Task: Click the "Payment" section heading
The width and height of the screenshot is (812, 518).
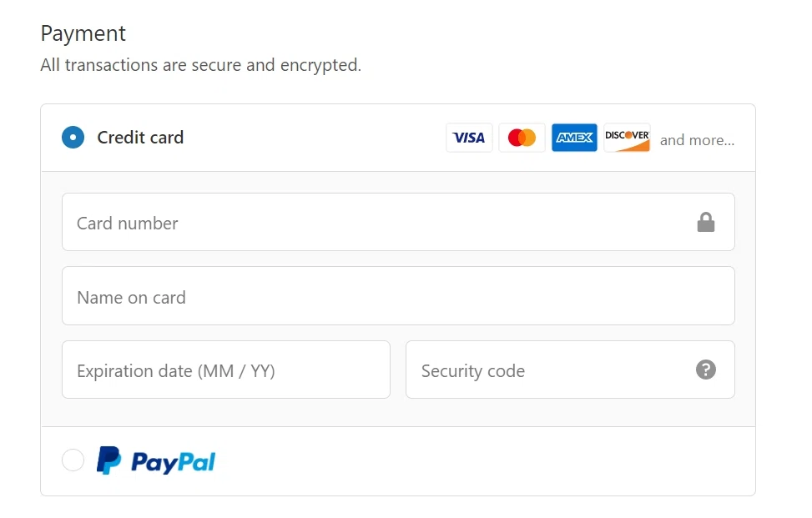Action: [x=83, y=33]
